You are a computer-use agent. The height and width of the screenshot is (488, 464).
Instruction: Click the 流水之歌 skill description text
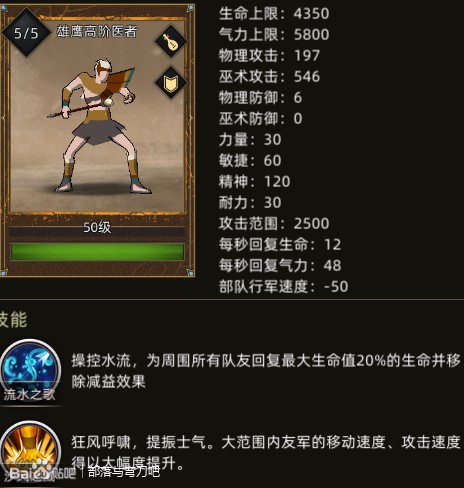pyautogui.click(x=266, y=371)
